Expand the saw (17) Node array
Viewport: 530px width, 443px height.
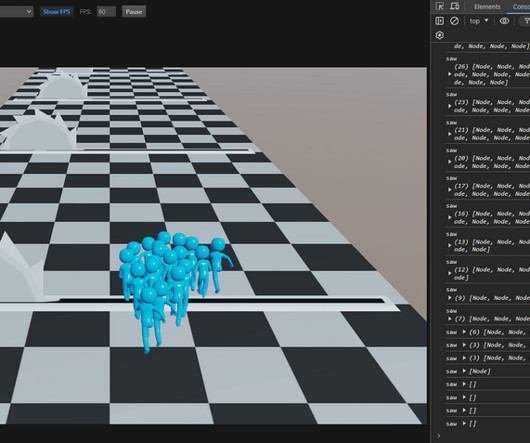(450, 190)
